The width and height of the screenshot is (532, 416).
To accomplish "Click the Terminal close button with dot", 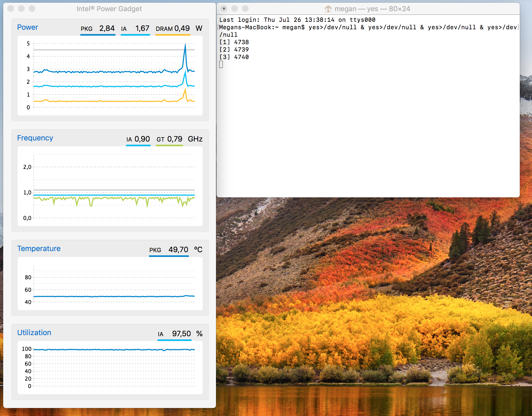I will [224, 9].
